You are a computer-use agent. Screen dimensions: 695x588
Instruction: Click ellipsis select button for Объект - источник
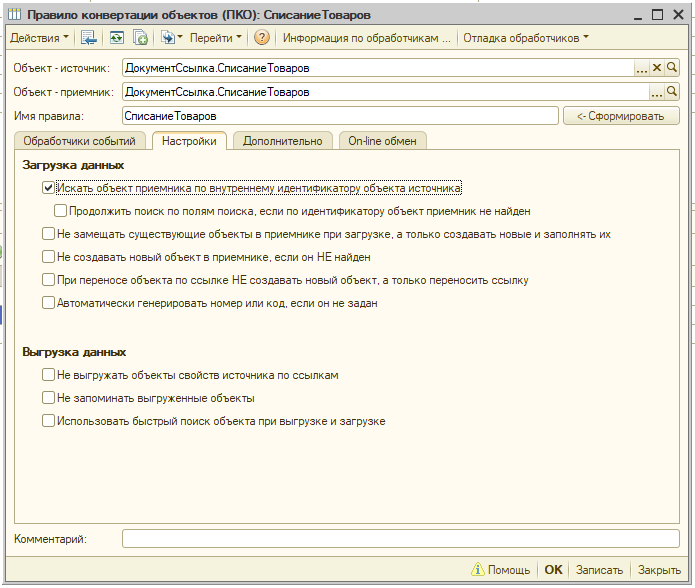641,68
